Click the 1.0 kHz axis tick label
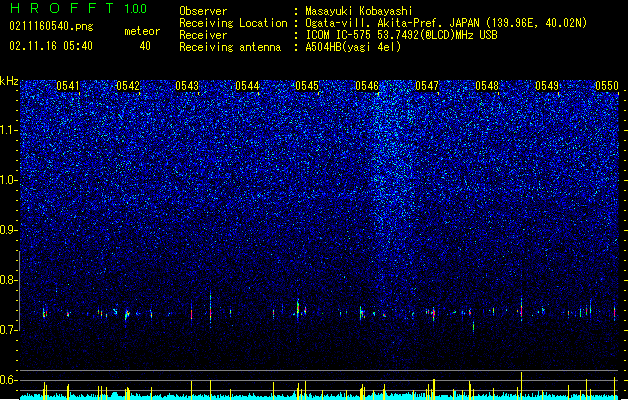Screen dimensions: 629x400 point(8,180)
